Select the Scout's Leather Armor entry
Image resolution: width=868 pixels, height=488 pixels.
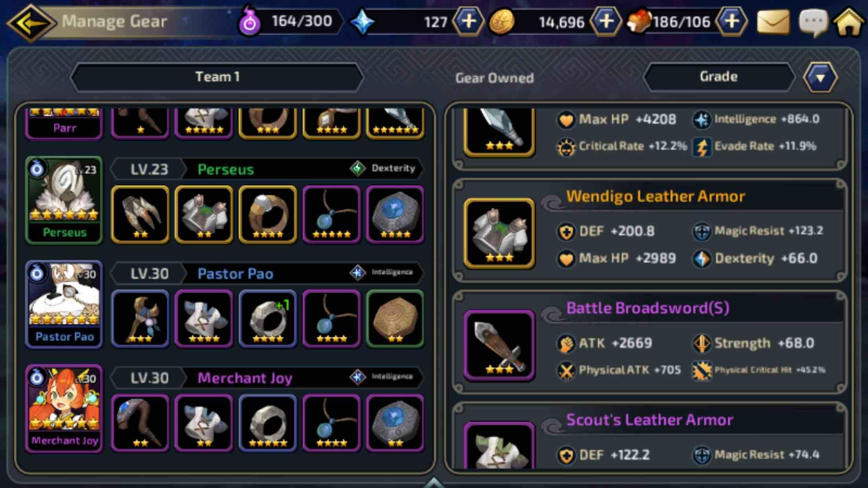[650, 436]
